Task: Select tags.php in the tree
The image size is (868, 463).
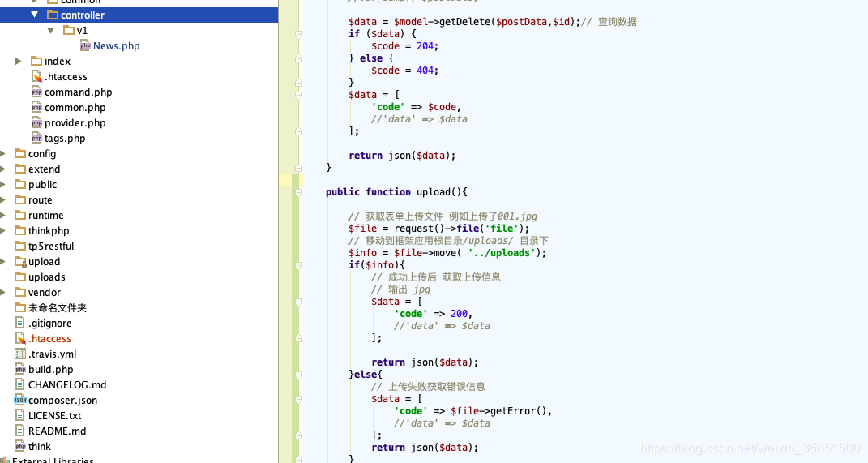Action: (x=65, y=139)
